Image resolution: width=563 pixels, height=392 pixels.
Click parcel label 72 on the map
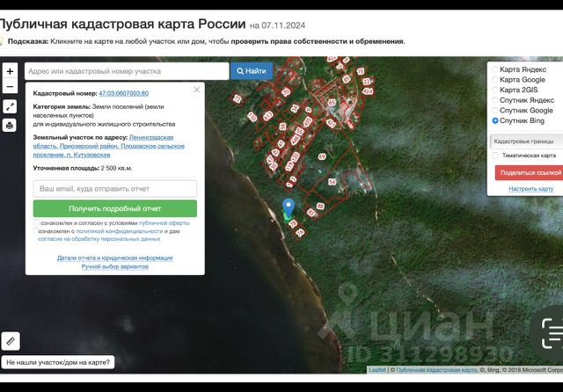[238, 99]
